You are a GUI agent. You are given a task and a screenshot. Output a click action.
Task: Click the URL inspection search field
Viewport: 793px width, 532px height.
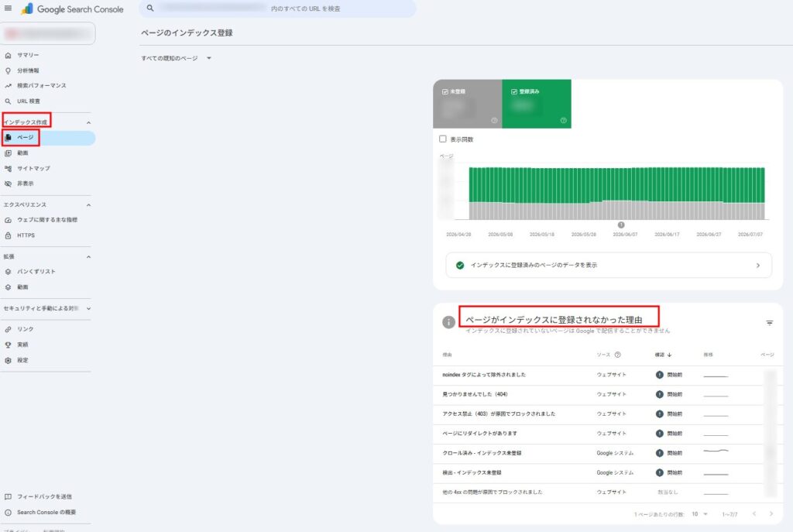(277, 9)
